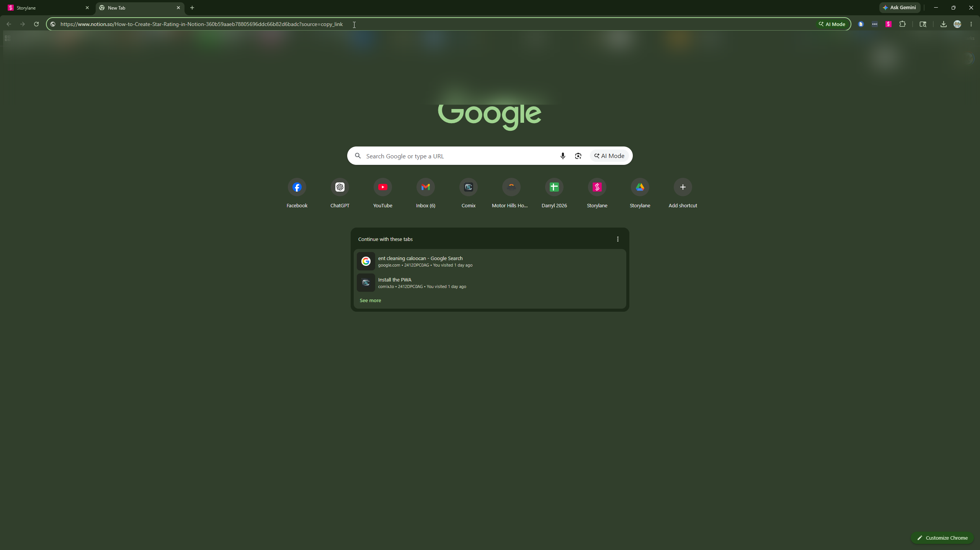Viewport: 980px width, 550px height.
Task: Open the Extensions puzzle menu
Action: tap(902, 24)
